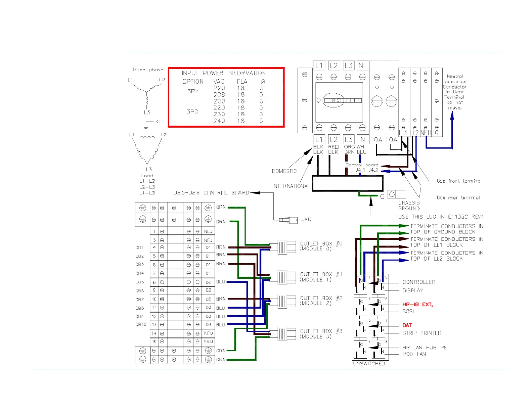
Task: Click the USE THIS LUG IN E1135C REV1 note
Action: pos(441,217)
